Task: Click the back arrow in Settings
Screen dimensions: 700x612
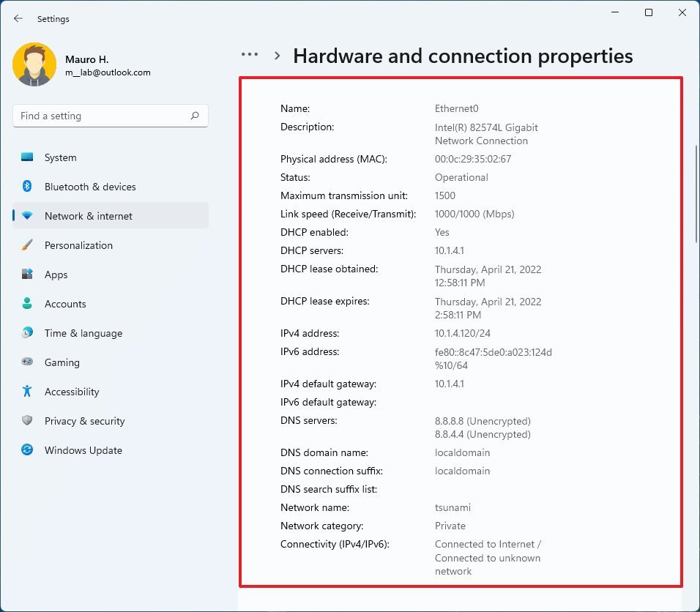Action: [x=18, y=19]
